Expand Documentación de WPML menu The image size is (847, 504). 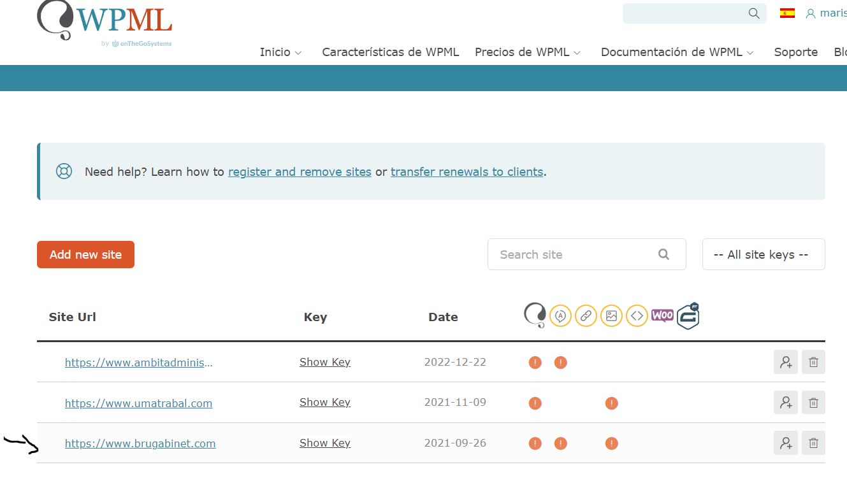677,52
